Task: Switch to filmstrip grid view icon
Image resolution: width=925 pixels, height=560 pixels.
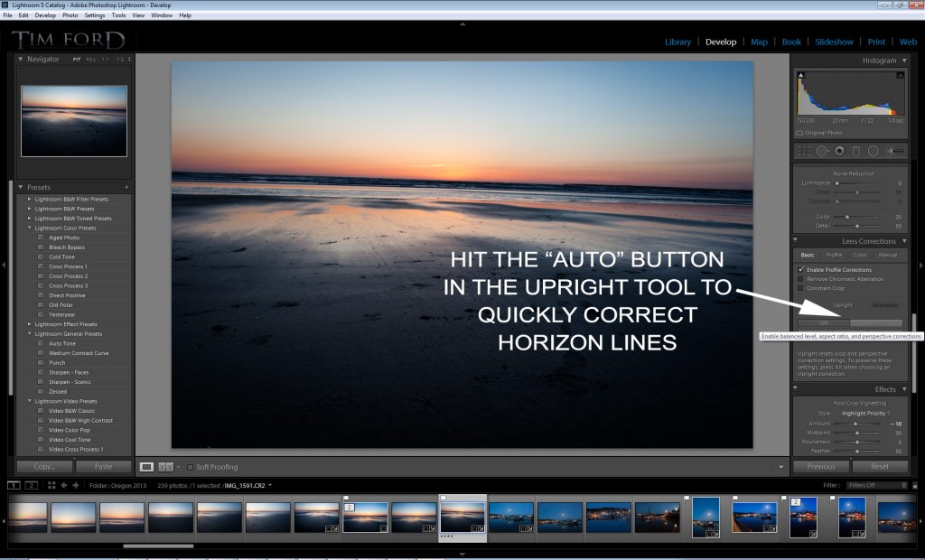Action: [51, 485]
